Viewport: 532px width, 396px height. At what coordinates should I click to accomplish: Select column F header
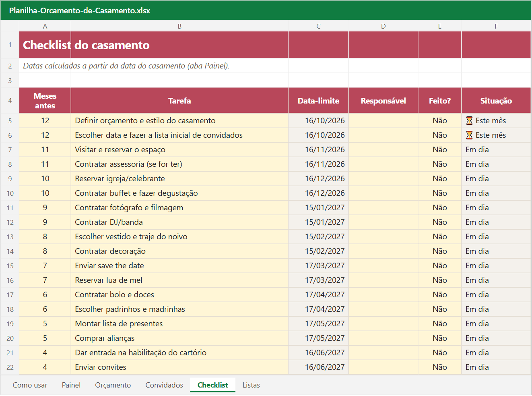[496, 26]
